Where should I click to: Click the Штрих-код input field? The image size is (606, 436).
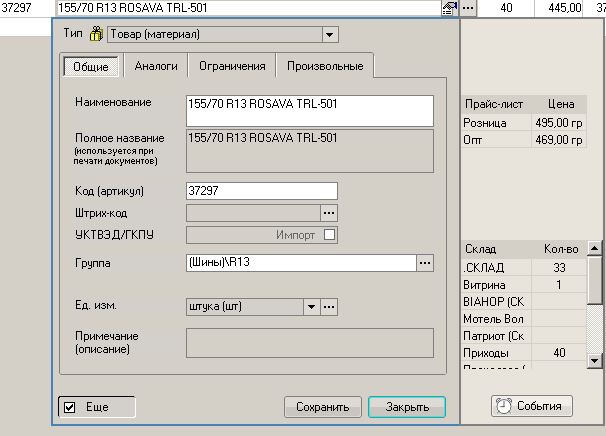click(x=253, y=213)
